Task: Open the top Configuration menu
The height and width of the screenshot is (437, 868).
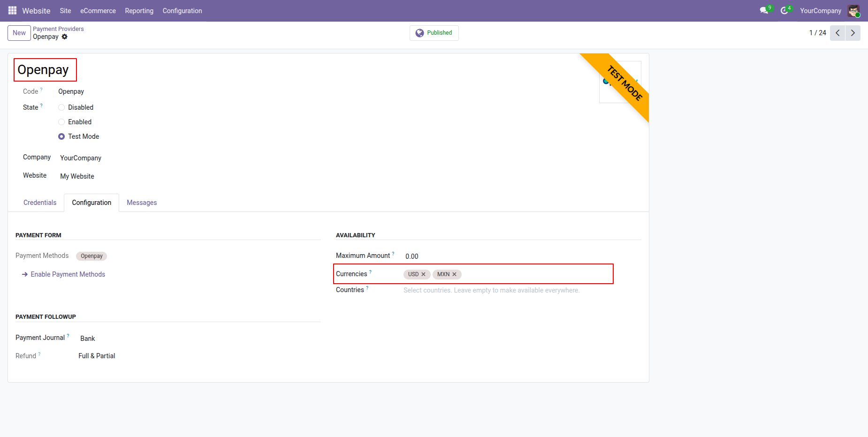Action: (183, 11)
